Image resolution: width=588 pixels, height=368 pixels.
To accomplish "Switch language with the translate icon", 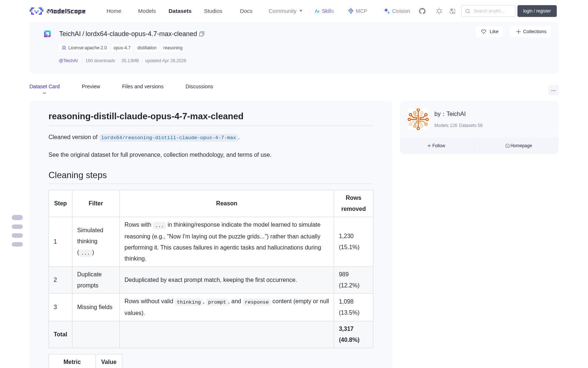I will coord(453,11).
